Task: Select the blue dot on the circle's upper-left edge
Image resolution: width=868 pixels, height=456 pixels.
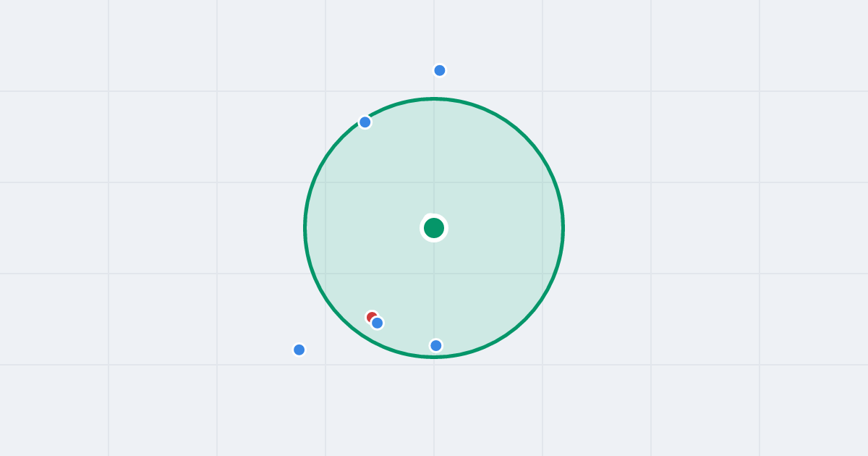Action: [x=365, y=122]
